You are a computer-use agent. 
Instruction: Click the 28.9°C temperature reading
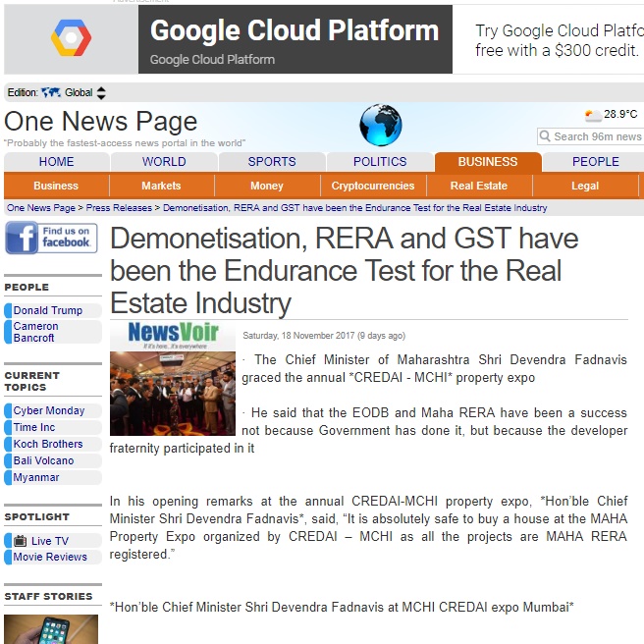(x=620, y=114)
